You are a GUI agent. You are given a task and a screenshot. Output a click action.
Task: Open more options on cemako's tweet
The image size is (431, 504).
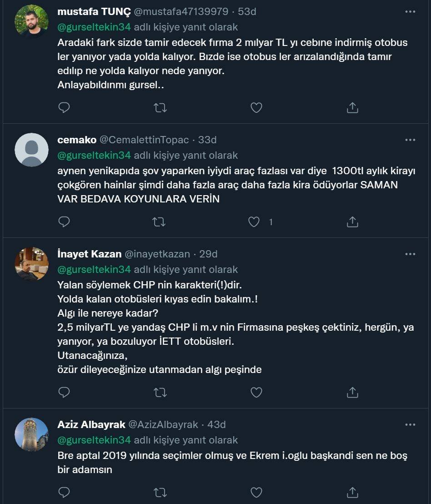point(410,140)
